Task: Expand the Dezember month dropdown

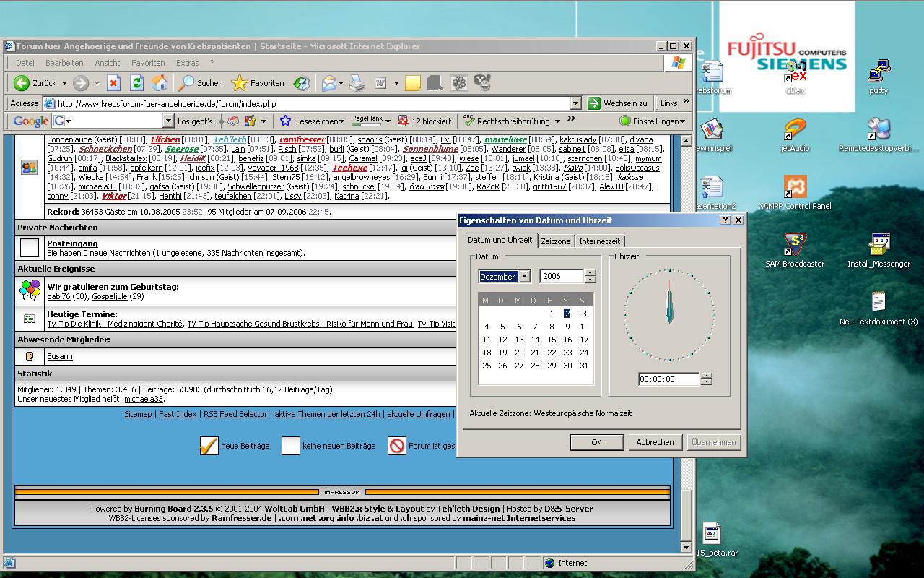Action: (524, 277)
